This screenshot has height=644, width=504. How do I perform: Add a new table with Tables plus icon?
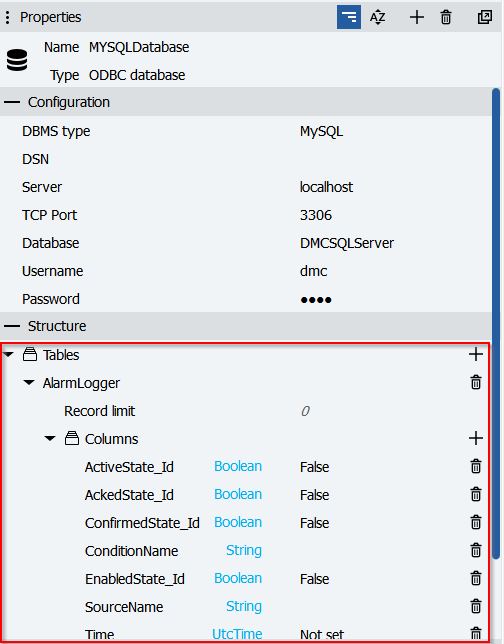[476, 354]
